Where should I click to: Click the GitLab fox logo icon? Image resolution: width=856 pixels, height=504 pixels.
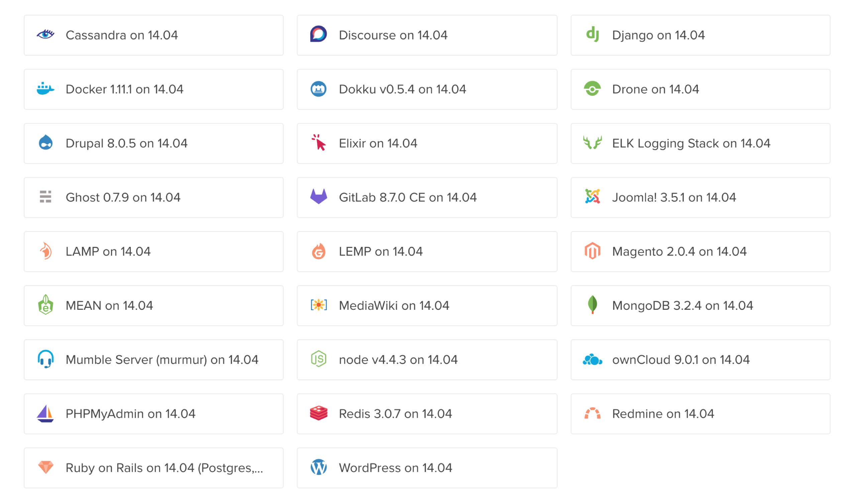tap(319, 197)
